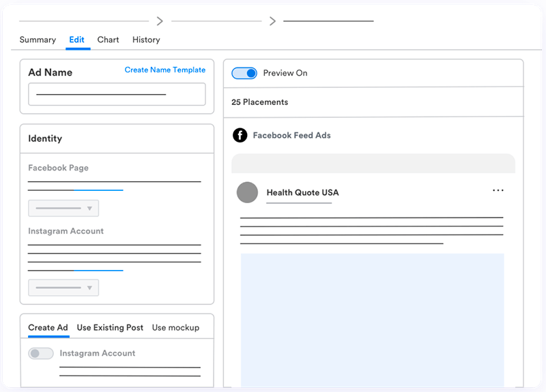Enable the Instagram Account toggle switch
The image size is (546, 392).
[x=41, y=353]
